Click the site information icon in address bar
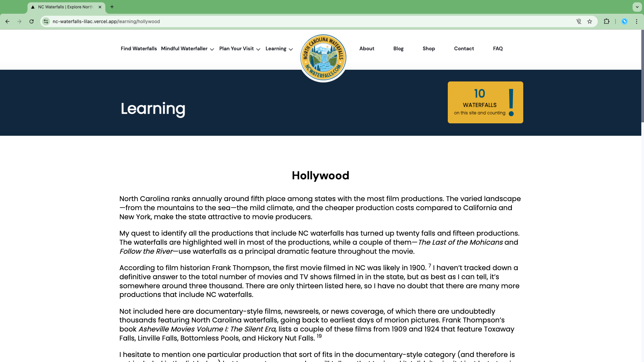 46,21
